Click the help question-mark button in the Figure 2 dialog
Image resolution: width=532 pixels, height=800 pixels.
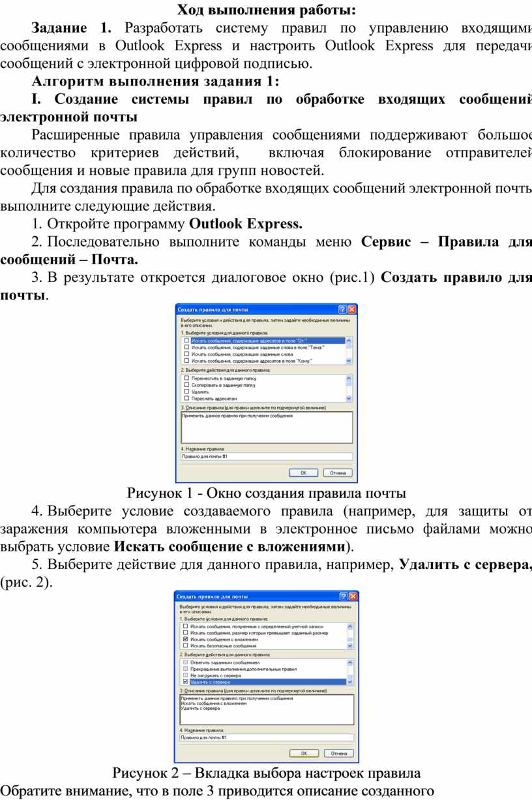pos(343,596)
